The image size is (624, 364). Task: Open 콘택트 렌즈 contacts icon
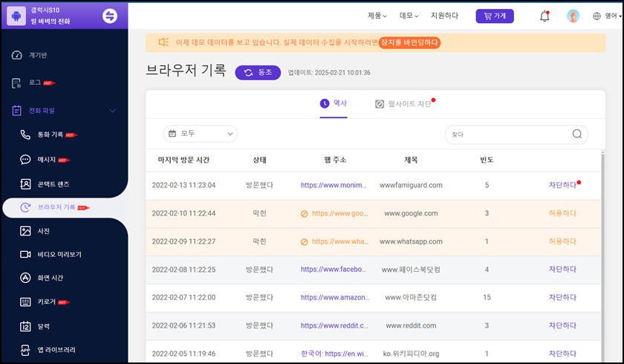tap(25, 183)
